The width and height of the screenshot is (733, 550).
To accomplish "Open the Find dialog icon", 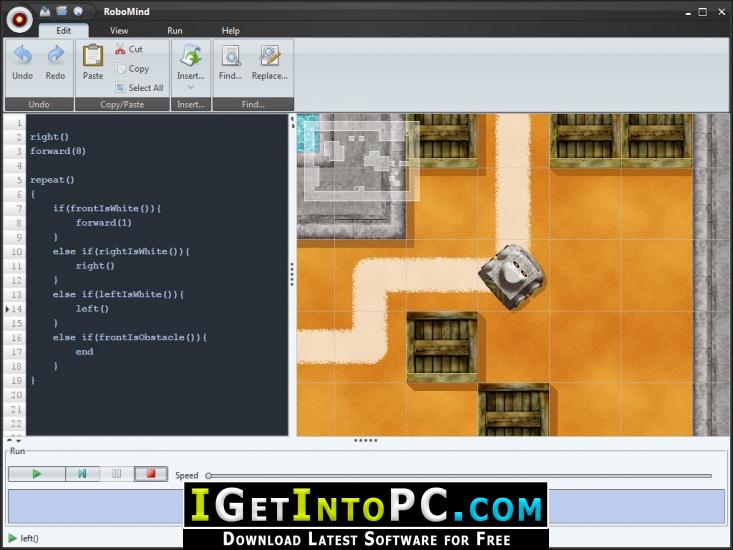I will (x=231, y=57).
